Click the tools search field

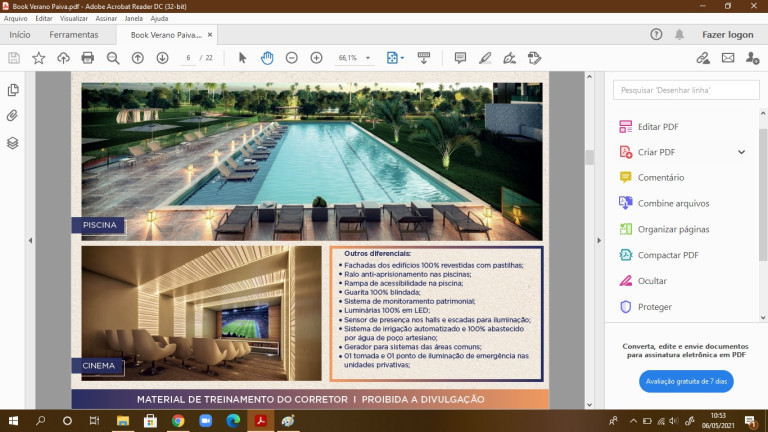click(x=686, y=90)
